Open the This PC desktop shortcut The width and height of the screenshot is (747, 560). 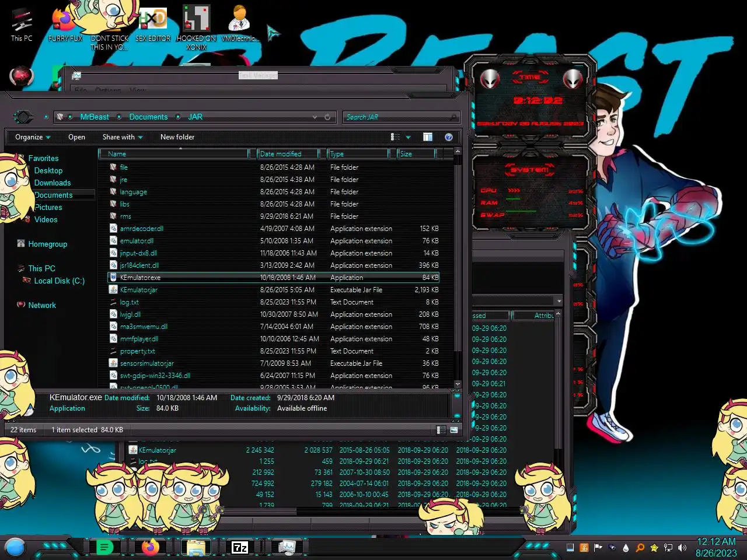click(22, 24)
